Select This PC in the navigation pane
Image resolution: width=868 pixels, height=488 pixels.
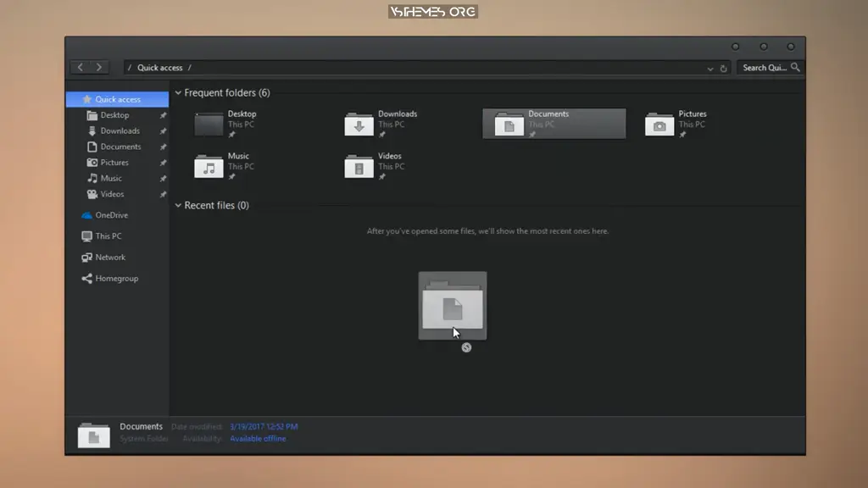coord(107,236)
